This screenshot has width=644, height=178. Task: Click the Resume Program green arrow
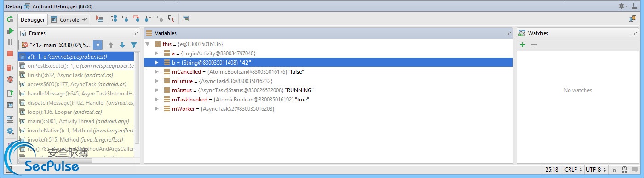pyautogui.click(x=10, y=30)
